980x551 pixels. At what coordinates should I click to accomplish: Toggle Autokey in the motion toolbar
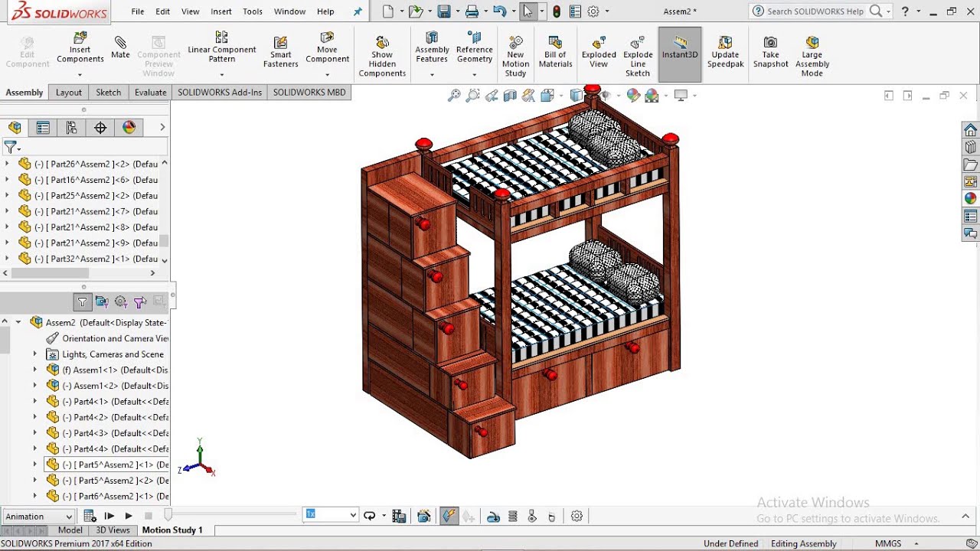pos(449,517)
